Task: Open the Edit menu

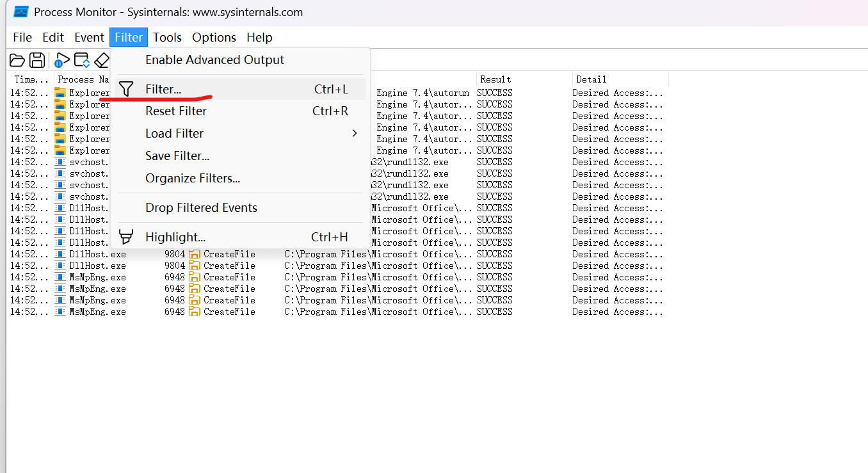Action: [x=54, y=37]
